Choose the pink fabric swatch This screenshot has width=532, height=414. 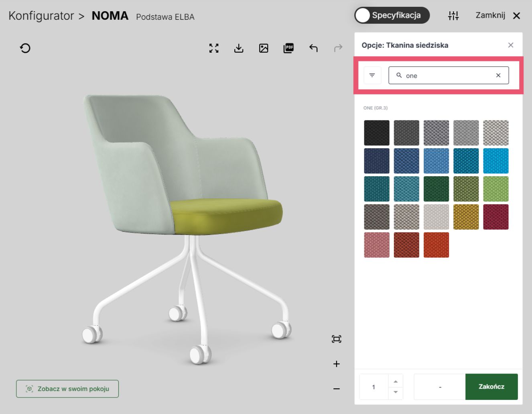(x=377, y=245)
